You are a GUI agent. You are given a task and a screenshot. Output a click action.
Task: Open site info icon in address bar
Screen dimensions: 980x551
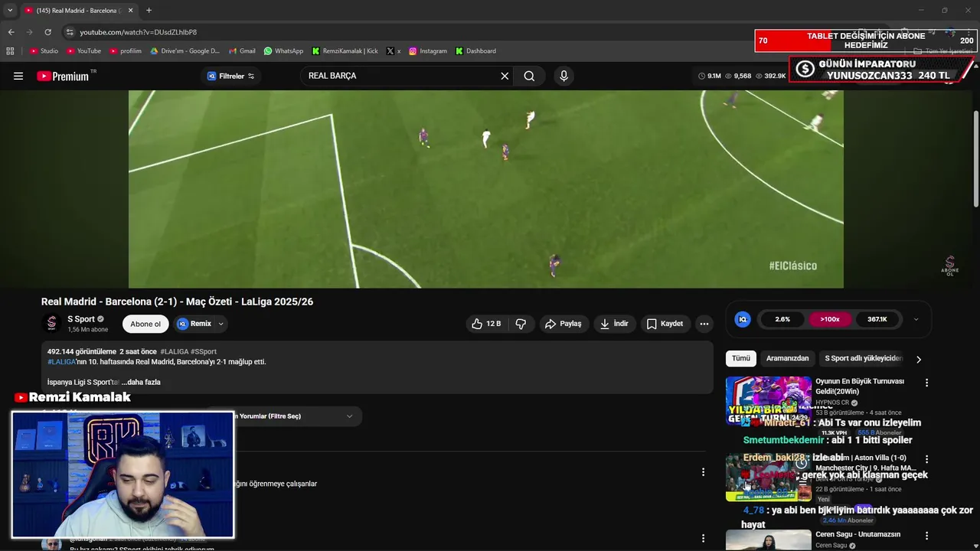[70, 32]
